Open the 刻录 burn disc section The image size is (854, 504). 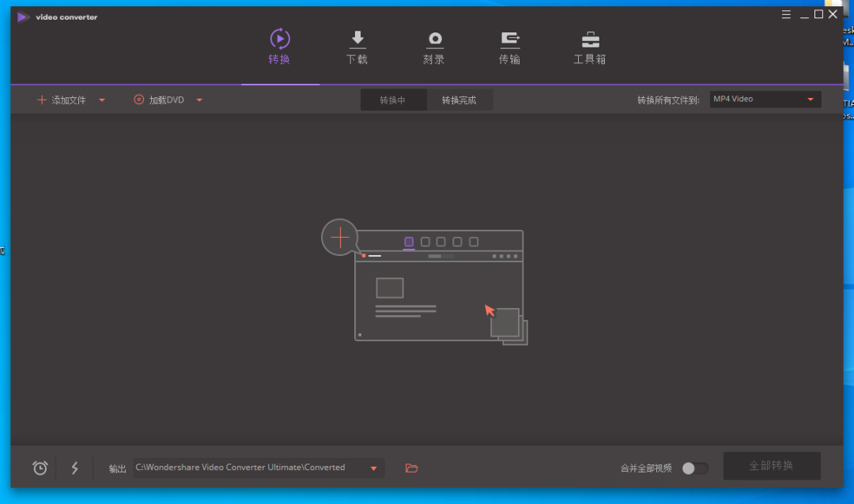(x=434, y=47)
